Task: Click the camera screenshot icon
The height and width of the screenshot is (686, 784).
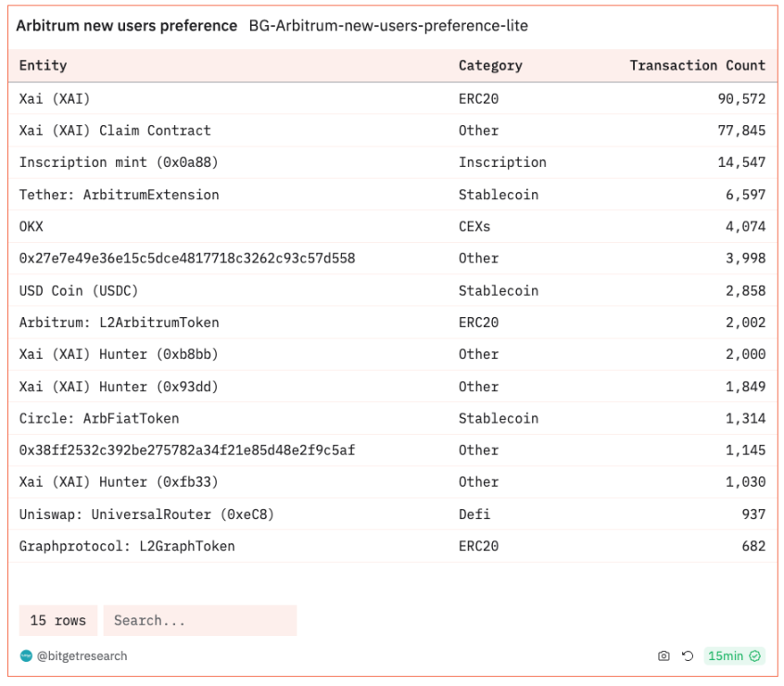Action: 664,656
